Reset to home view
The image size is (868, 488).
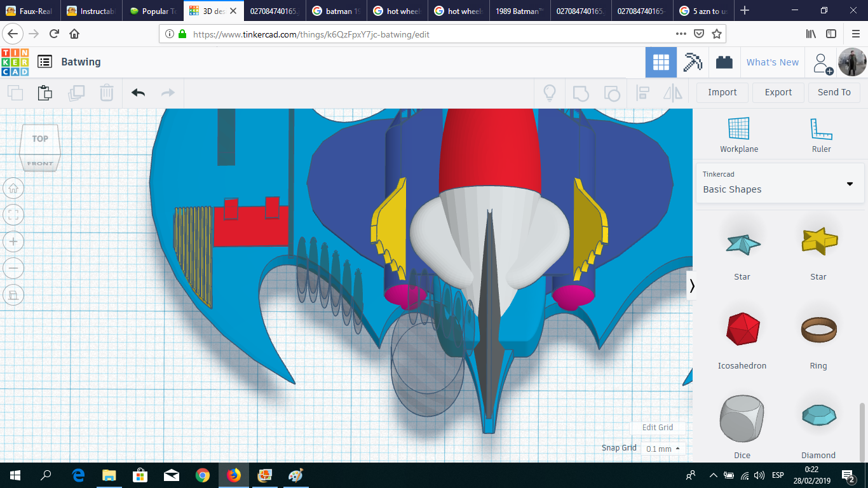click(14, 188)
